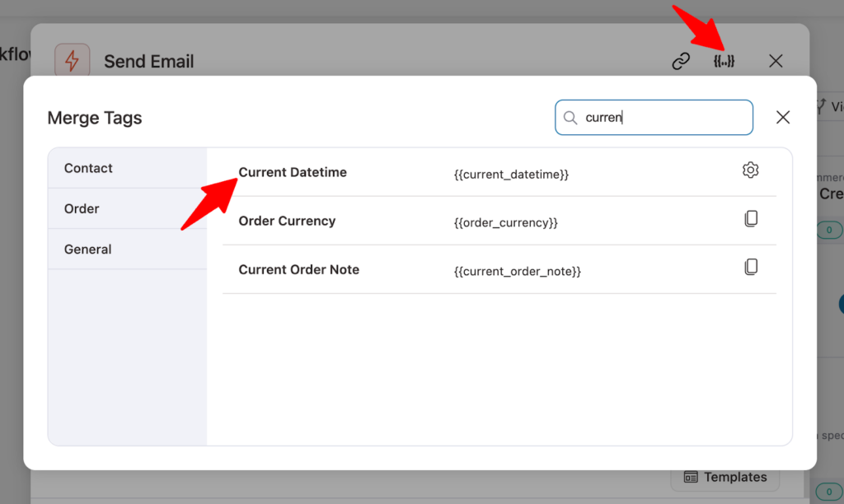Click the link icon in Send Email header
This screenshot has width=844, height=504.
(681, 61)
